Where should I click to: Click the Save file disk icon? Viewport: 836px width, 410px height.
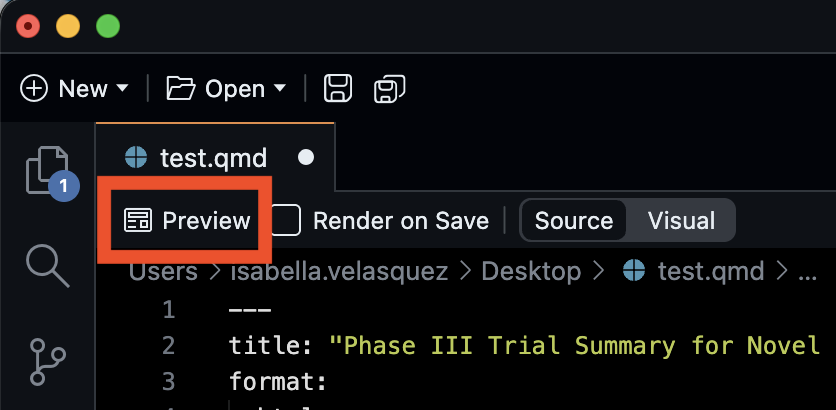(338, 88)
